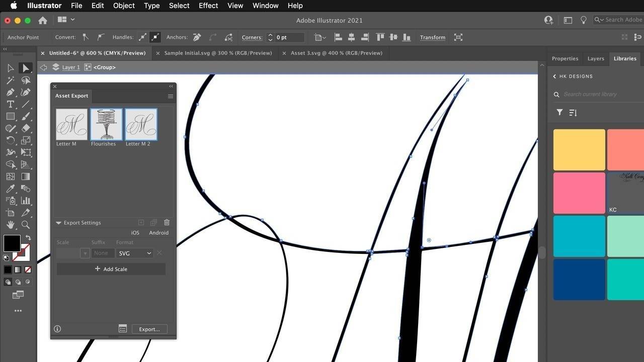
Task: Select the pink swatch in HK Designs library
Action: point(579,193)
